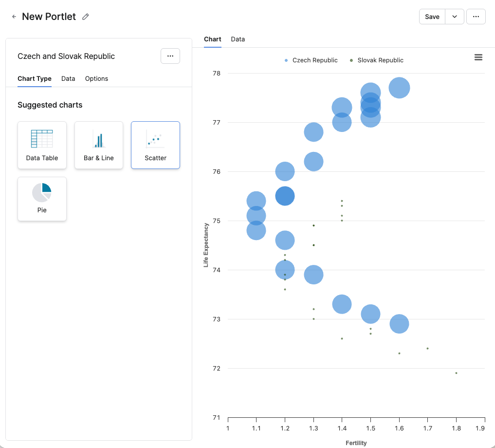Click the Save button
Image resolution: width=495 pixels, height=448 pixels.
[x=432, y=17]
